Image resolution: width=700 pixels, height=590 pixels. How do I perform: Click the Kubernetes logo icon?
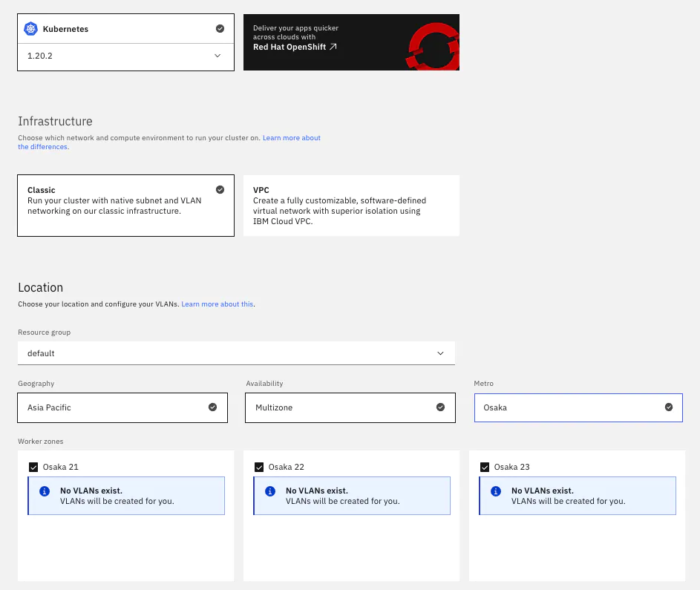[30, 29]
